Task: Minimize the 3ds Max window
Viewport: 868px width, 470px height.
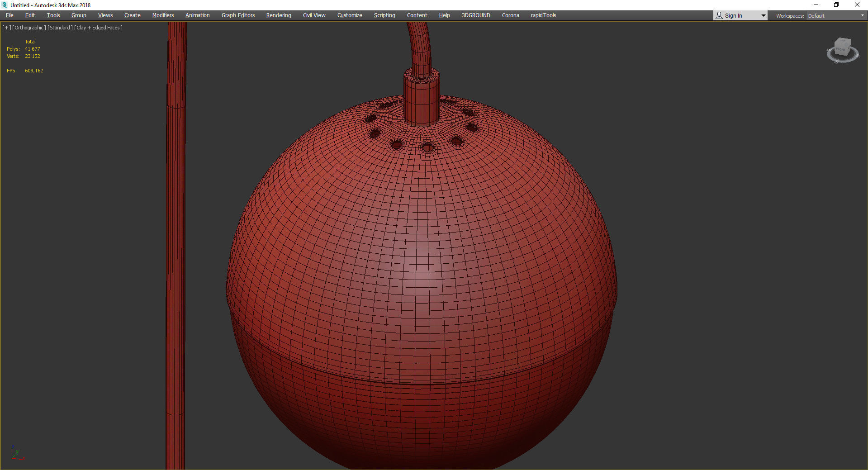Action: click(816, 5)
